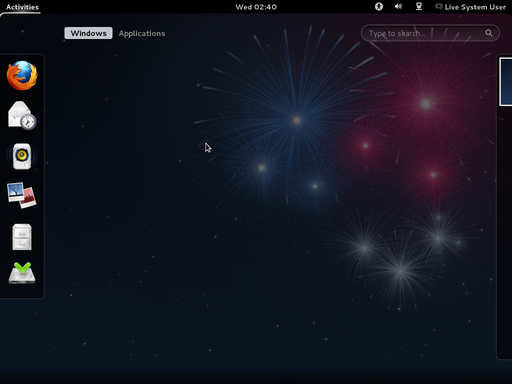
Task: Open Rhythmbox music player icon
Action: [x=22, y=156]
